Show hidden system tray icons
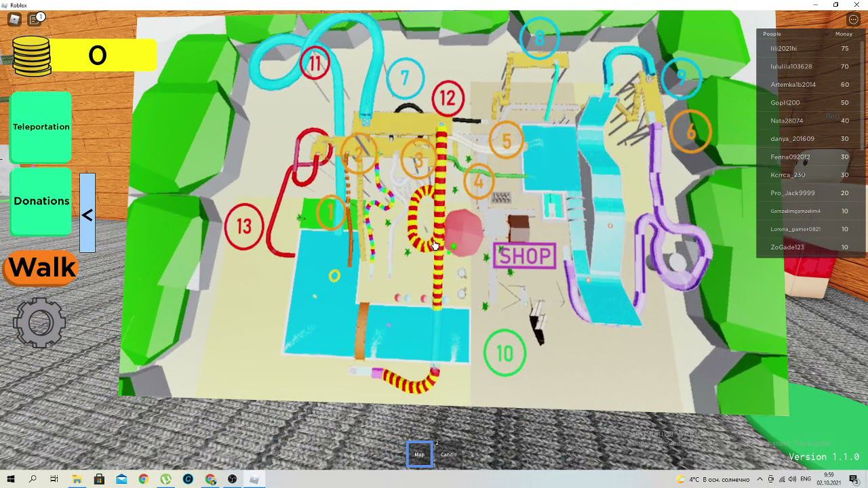Screen dimensions: 868x488 pyautogui.click(x=759, y=479)
